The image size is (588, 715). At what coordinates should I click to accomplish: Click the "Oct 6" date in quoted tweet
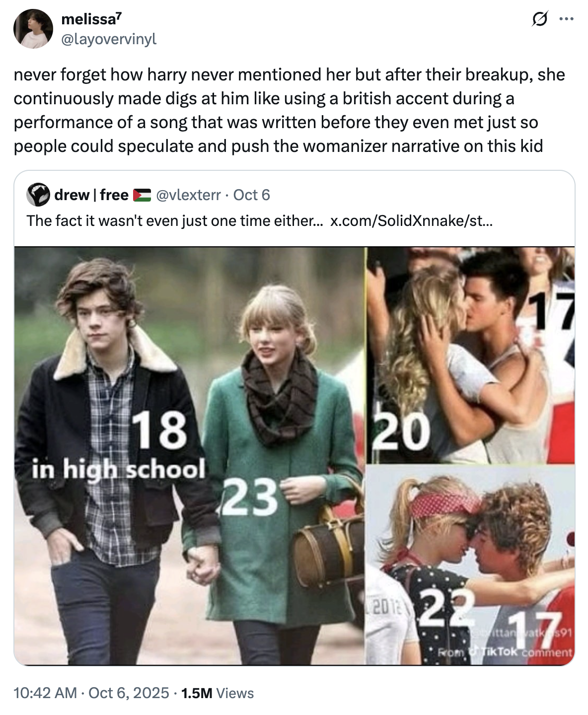[251, 195]
